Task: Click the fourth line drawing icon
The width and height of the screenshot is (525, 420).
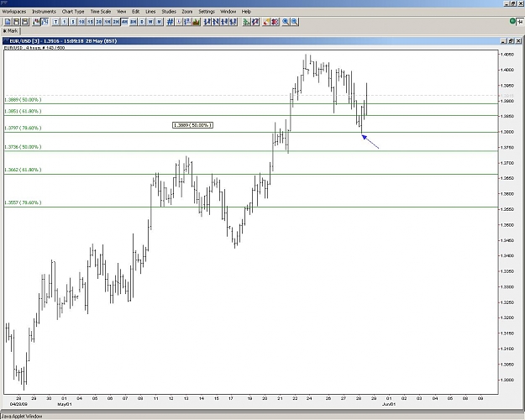Action: click(x=234, y=22)
